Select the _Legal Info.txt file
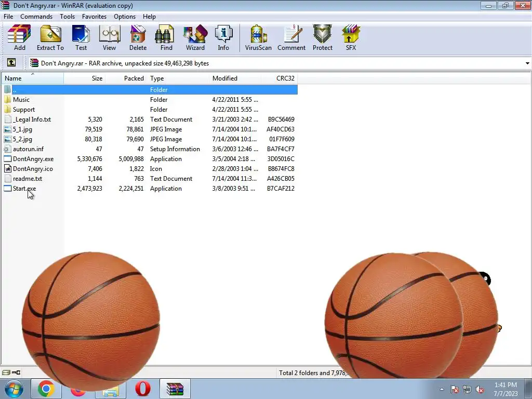 pyautogui.click(x=32, y=119)
